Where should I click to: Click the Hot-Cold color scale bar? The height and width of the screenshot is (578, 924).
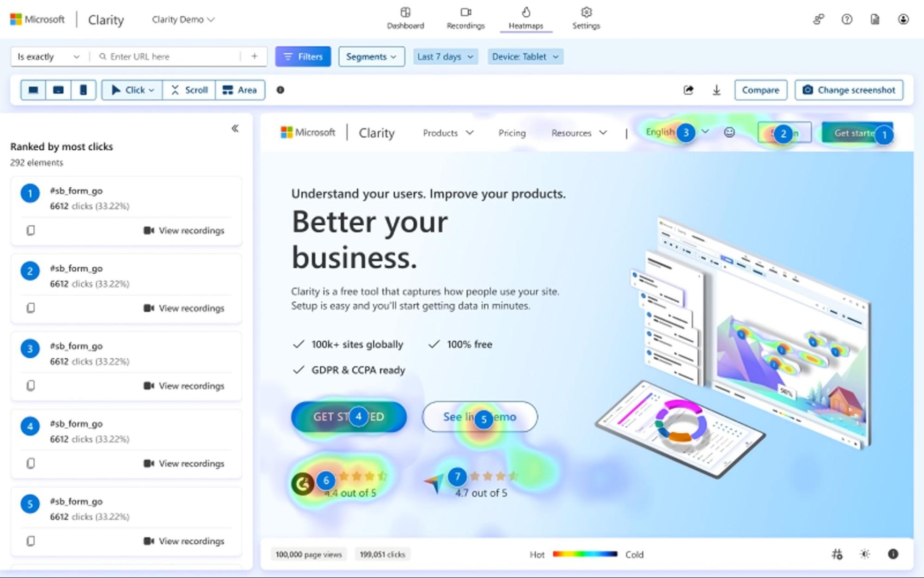point(585,554)
